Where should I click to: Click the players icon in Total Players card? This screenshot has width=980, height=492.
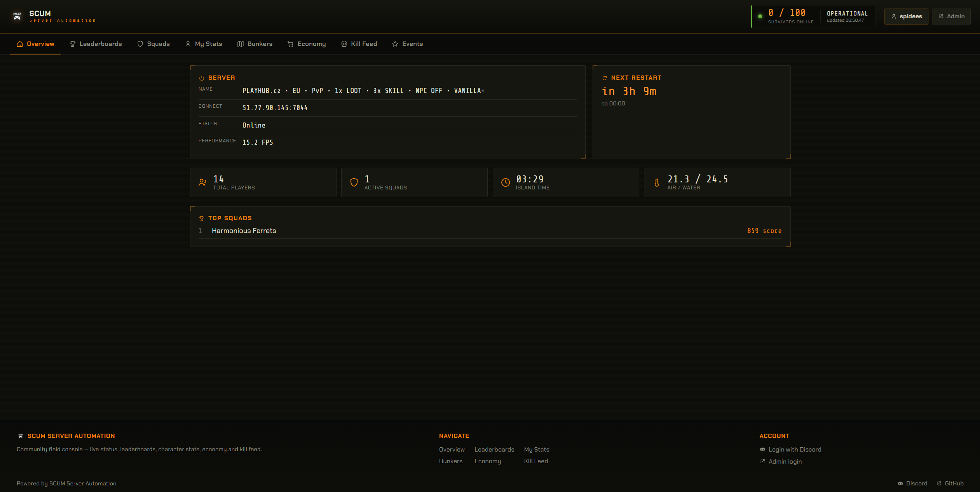[x=202, y=182]
